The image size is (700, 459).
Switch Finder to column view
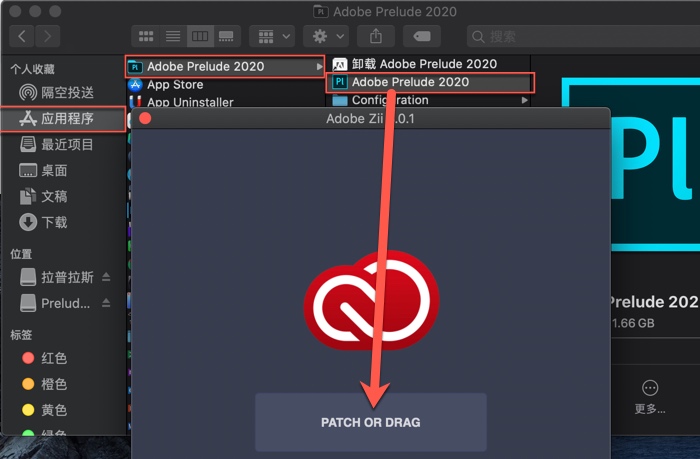(x=200, y=36)
